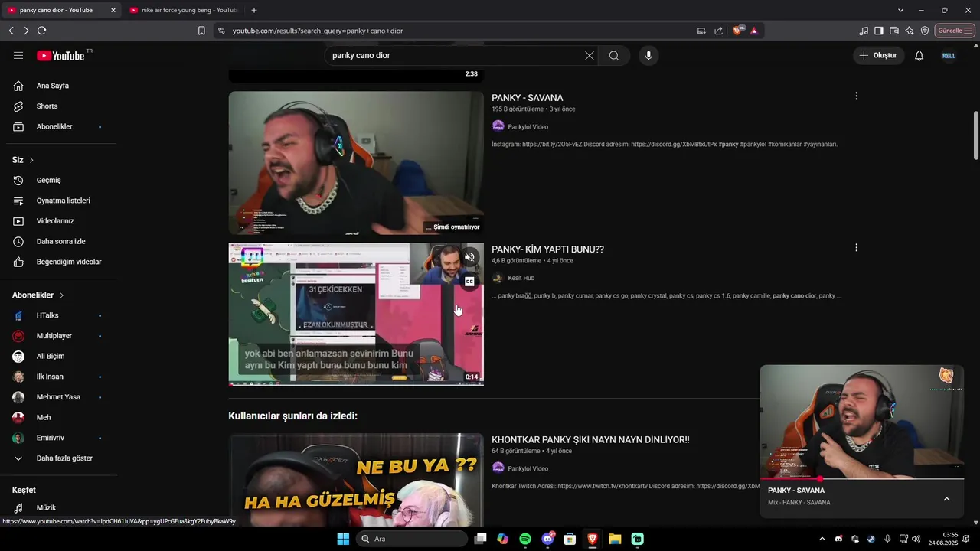
Task: Toggle the browser sidebar panel
Action: click(x=879, y=31)
